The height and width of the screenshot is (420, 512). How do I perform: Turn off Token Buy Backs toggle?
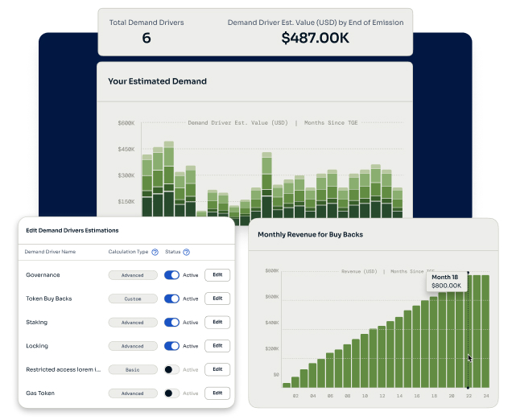[171, 299]
